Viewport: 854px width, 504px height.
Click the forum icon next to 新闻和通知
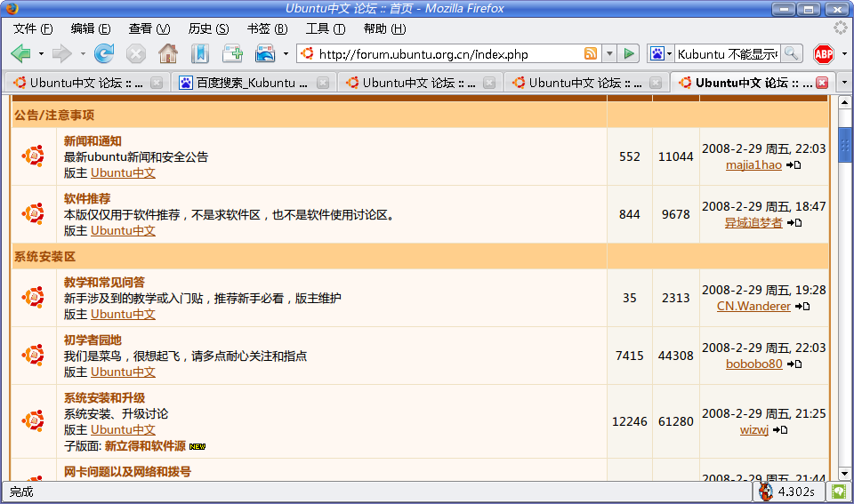(x=33, y=156)
